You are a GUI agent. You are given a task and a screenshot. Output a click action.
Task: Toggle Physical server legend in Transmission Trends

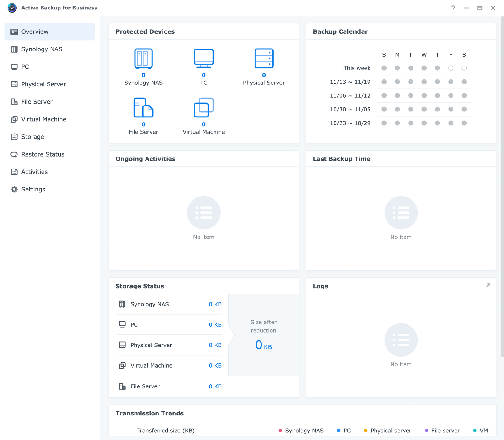(387, 431)
